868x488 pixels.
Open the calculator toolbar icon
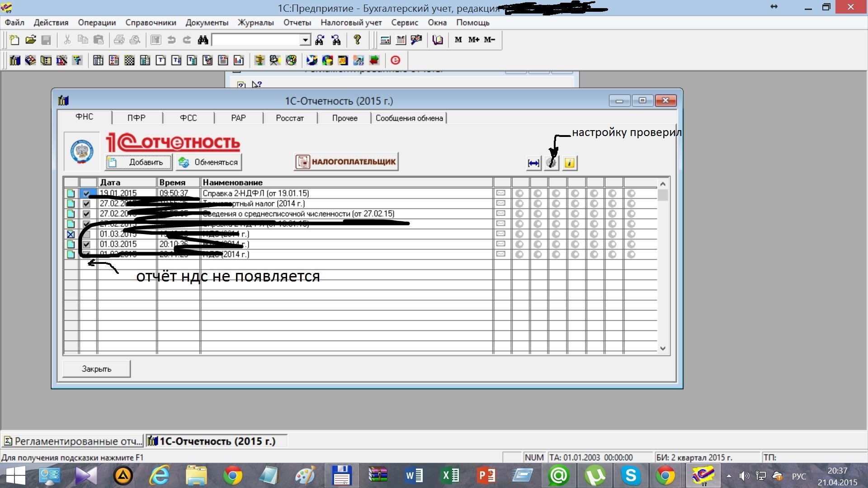pos(385,40)
